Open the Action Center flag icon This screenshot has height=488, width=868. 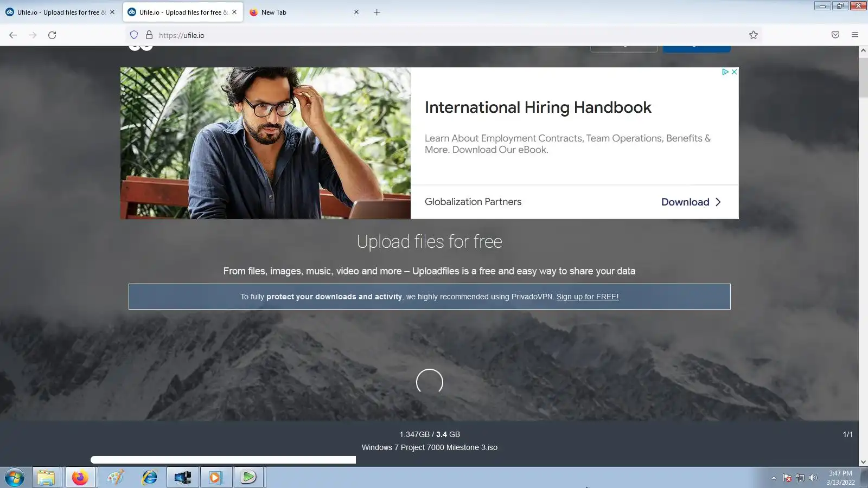[787, 478]
